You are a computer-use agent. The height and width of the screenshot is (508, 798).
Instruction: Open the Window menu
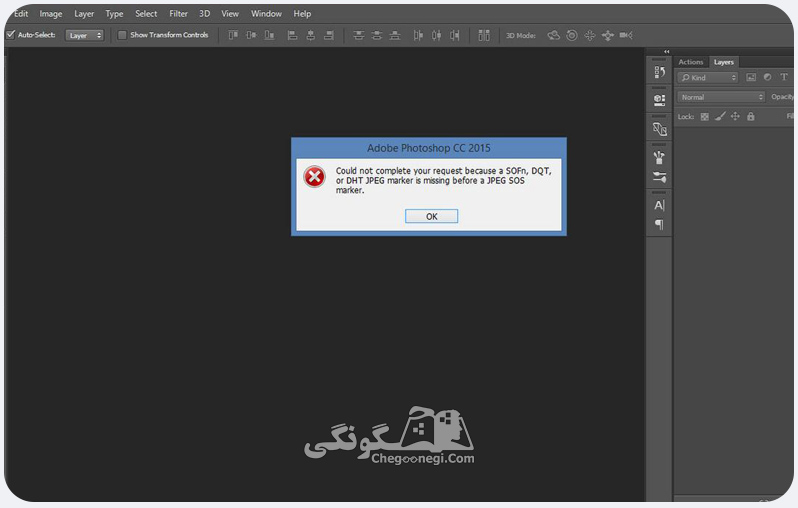coord(266,14)
